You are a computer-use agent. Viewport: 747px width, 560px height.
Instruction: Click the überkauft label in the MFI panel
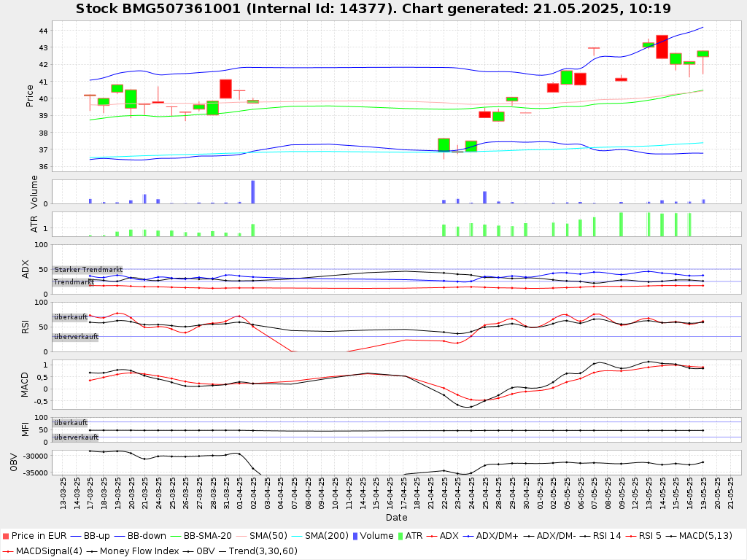point(71,422)
